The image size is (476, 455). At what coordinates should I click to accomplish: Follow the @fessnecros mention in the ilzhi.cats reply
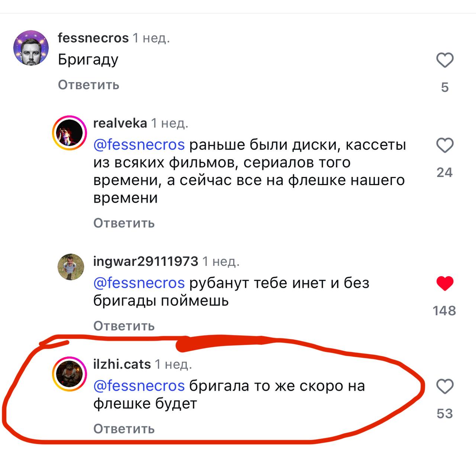click(139, 386)
